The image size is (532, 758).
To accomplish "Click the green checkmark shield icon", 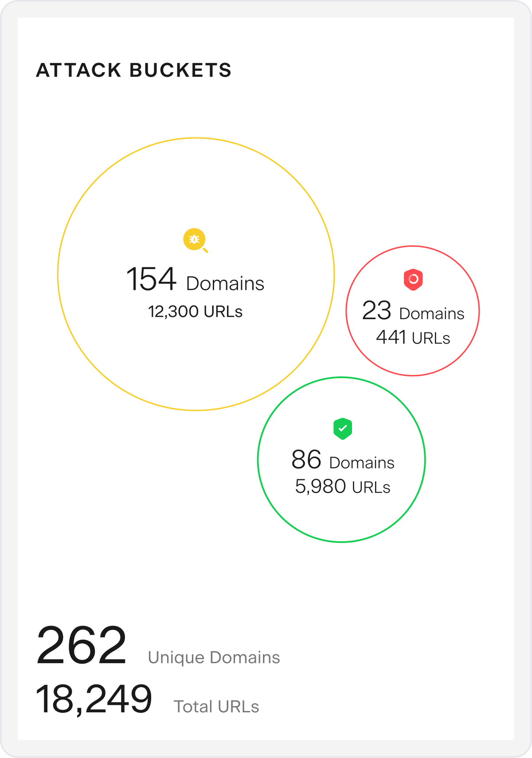I will [x=343, y=429].
